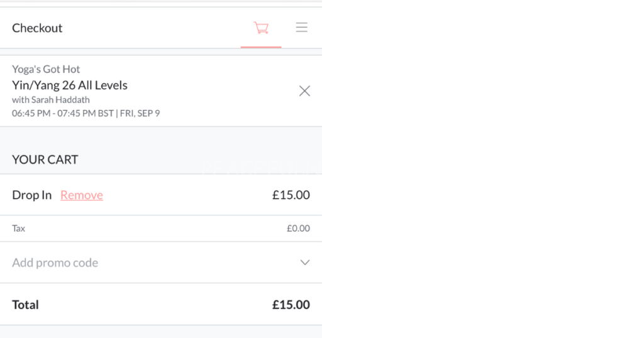Viewport: 644px width, 338px height.
Task: Click the Total £15.00 amount
Action: 291,305
